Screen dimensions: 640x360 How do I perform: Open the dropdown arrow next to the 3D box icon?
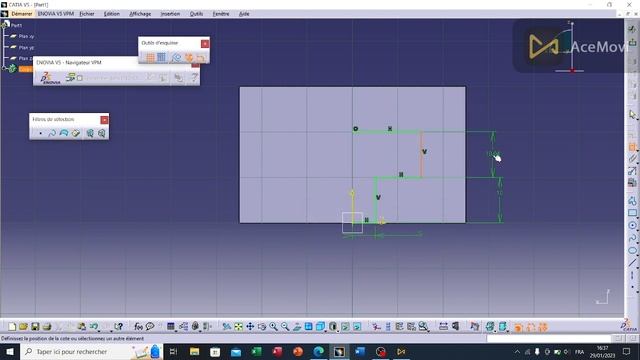click(x=326, y=330)
